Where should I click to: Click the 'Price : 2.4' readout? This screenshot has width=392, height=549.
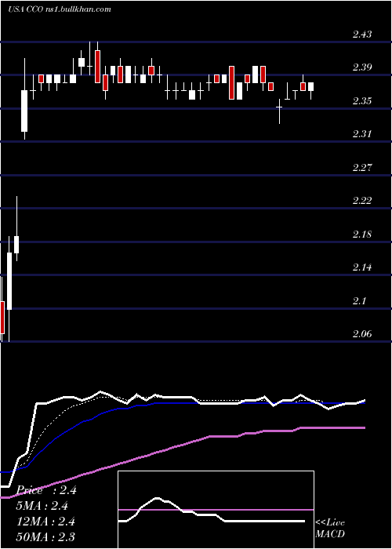pos(46,490)
